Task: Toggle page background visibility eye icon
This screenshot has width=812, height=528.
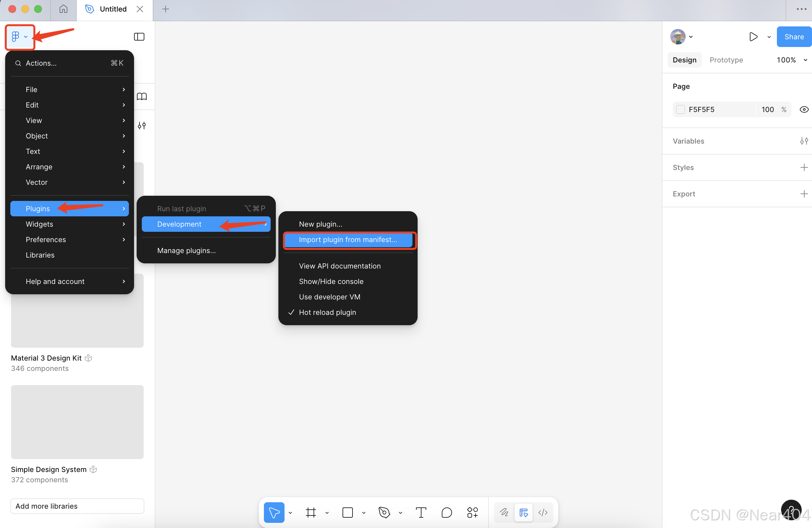Action: point(804,109)
